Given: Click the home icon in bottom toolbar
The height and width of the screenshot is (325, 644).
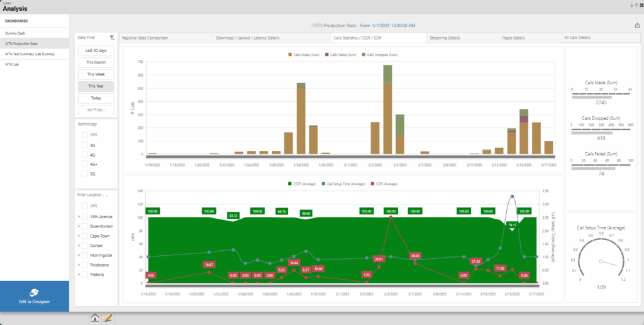Looking at the screenshot, I should coord(95,318).
